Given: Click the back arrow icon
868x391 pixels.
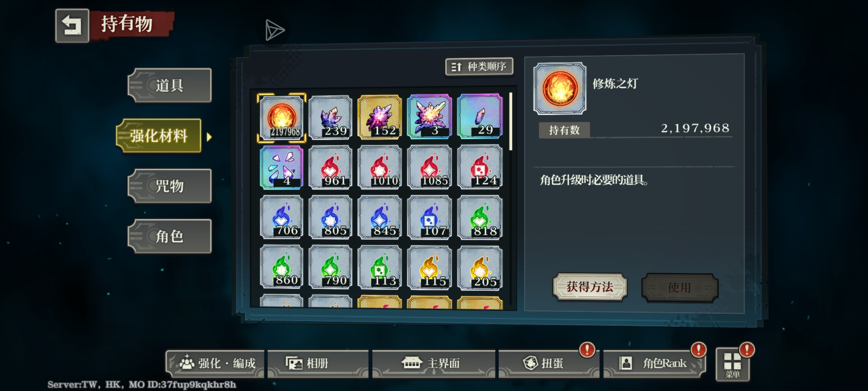Looking at the screenshot, I should (x=72, y=26).
